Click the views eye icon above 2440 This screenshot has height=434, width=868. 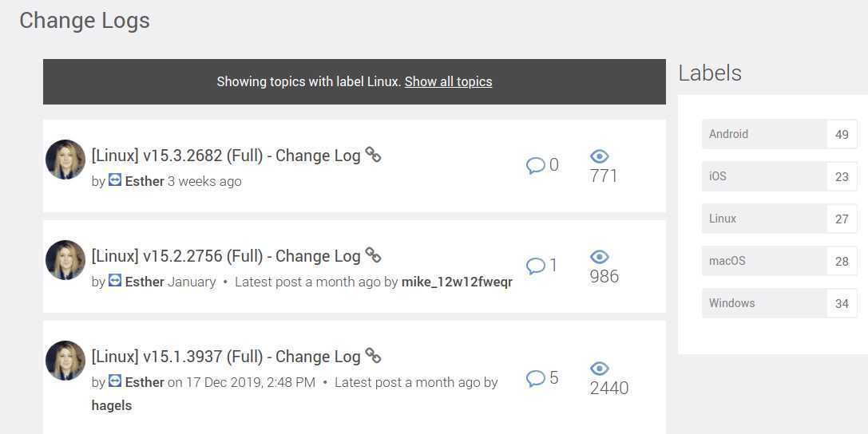(x=599, y=369)
